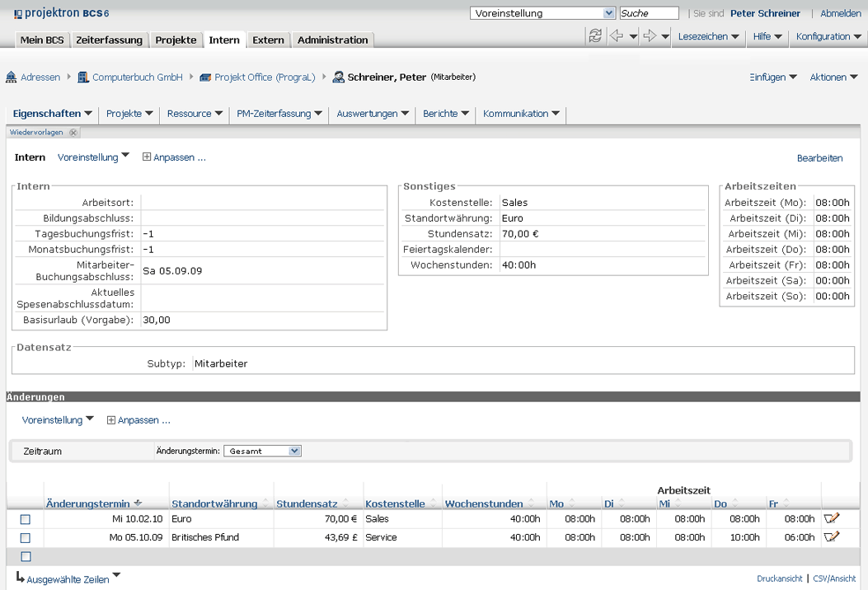This screenshot has width=868, height=590.
Task: Expand the Hilfe menu
Action: [x=767, y=36]
